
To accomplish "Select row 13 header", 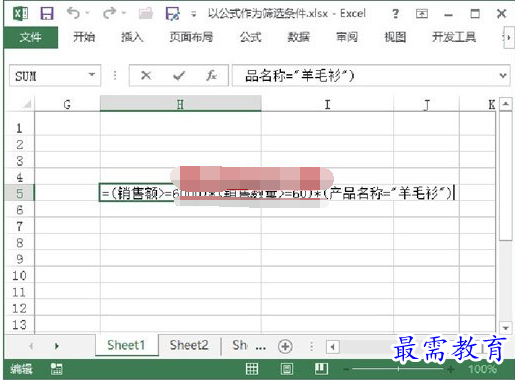I will click(19, 324).
